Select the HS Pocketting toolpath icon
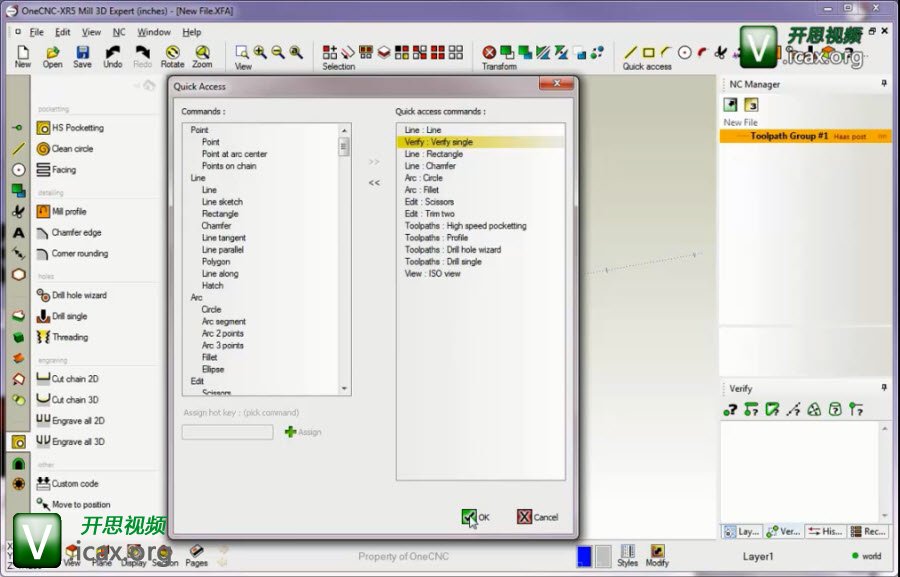 [x=44, y=128]
